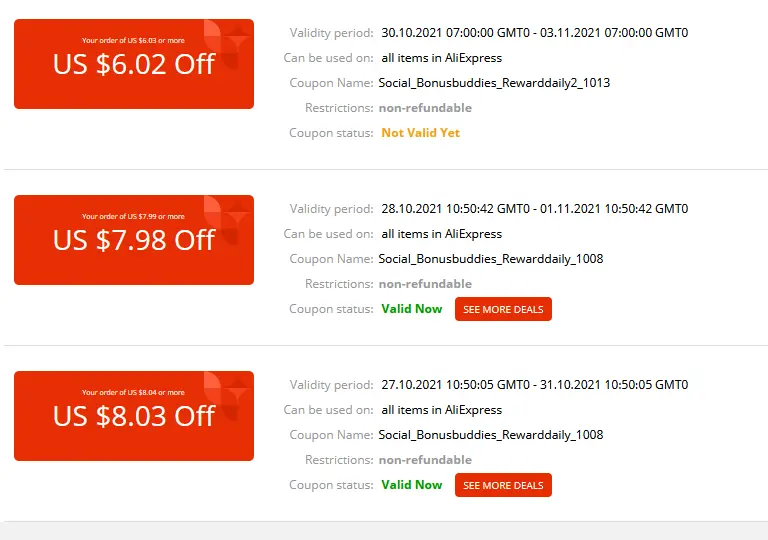
Task: Click the US $6.02 Off coupon card
Action: coord(134,64)
